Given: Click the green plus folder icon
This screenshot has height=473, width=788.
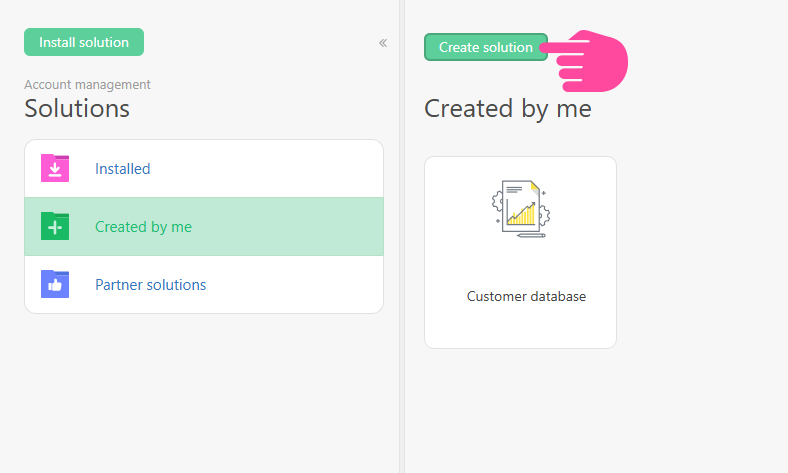Looking at the screenshot, I should pyautogui.click(x=55, y=226).
